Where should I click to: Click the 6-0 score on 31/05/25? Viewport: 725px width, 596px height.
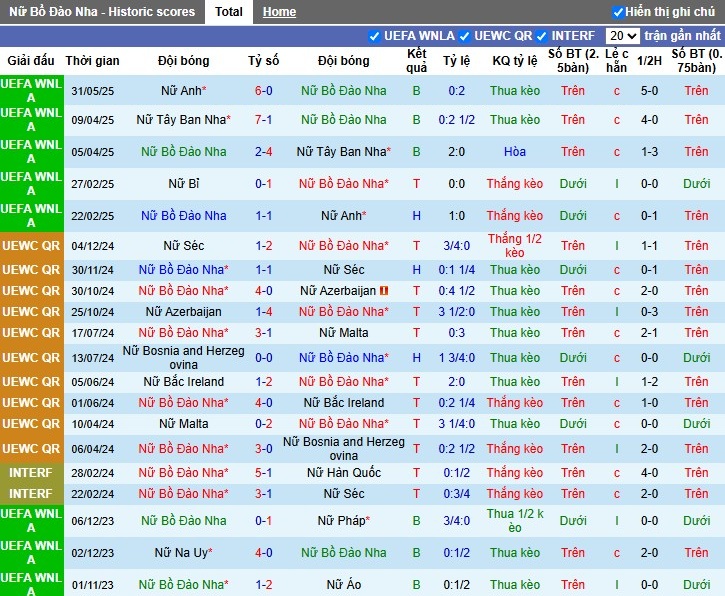264,91
